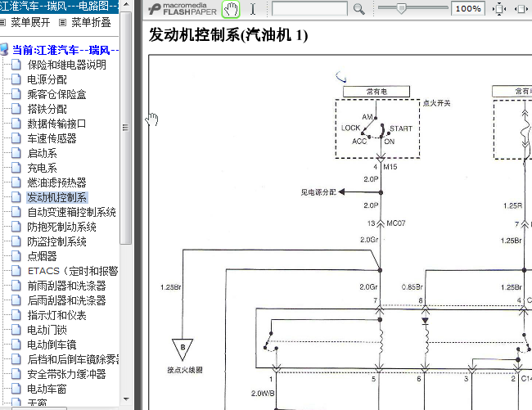Click the sidebar scroll-down arrow
This screenshot has width=532, height=410.
click(126, 399)
